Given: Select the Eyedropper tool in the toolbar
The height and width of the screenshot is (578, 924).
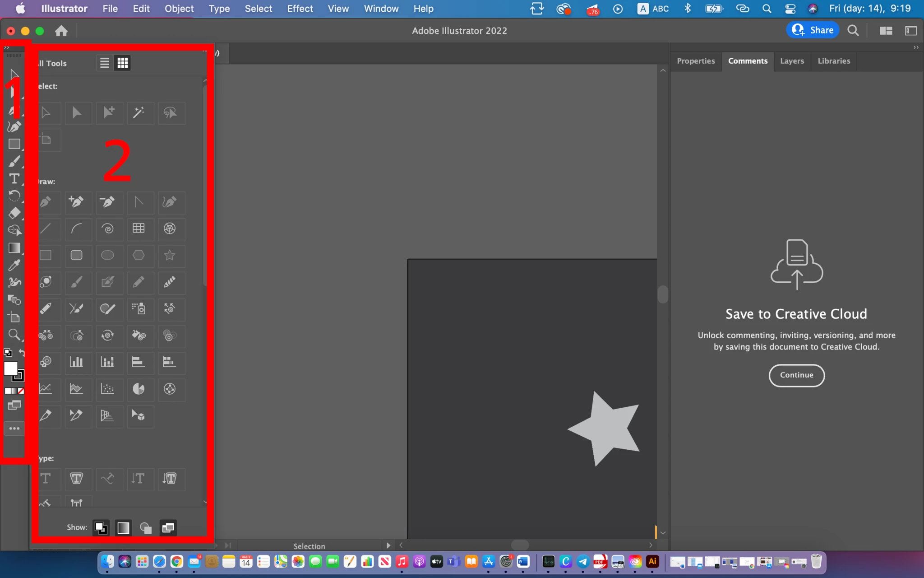Looking at the screenshot, I should click(14, 265).
